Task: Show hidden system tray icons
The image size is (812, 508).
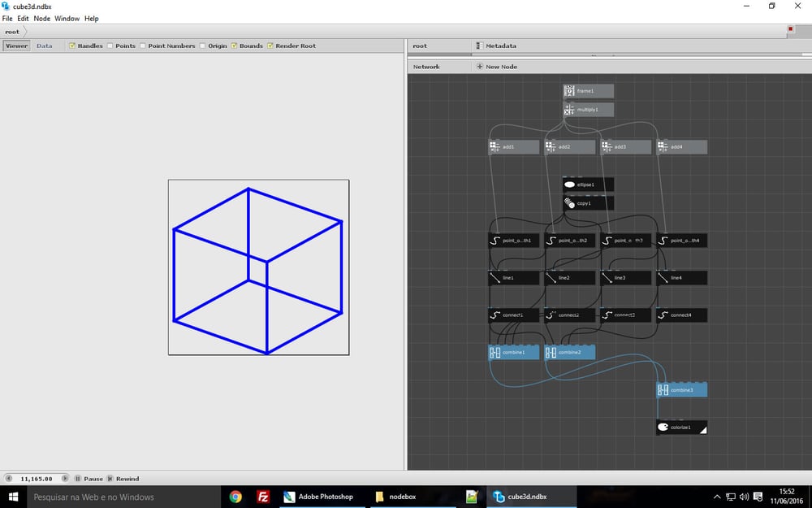Action: 717,497
